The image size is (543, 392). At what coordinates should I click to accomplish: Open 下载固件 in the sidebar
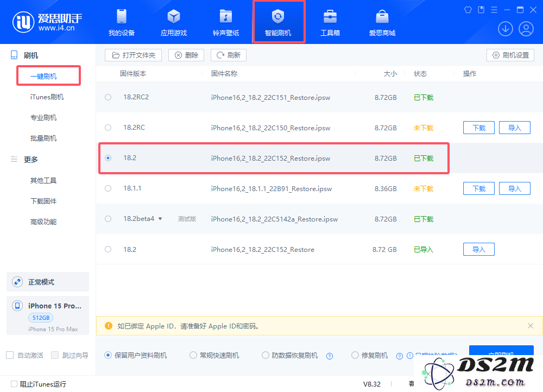(x=43, y=201)
